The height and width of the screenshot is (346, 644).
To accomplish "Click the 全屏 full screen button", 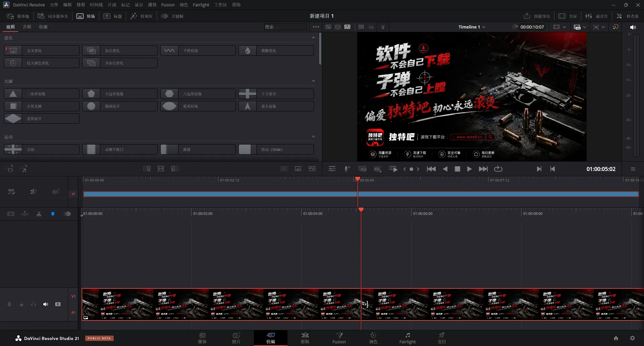I will (568, 16).
